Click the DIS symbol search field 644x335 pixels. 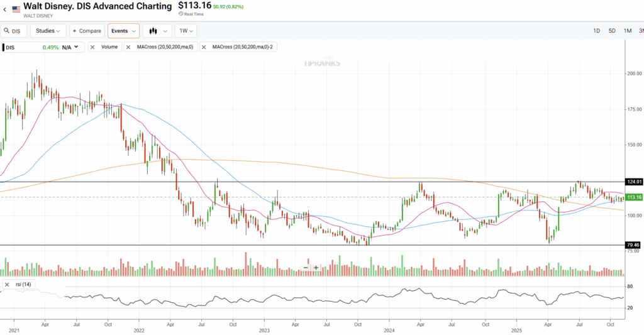[x=16, y=31]
